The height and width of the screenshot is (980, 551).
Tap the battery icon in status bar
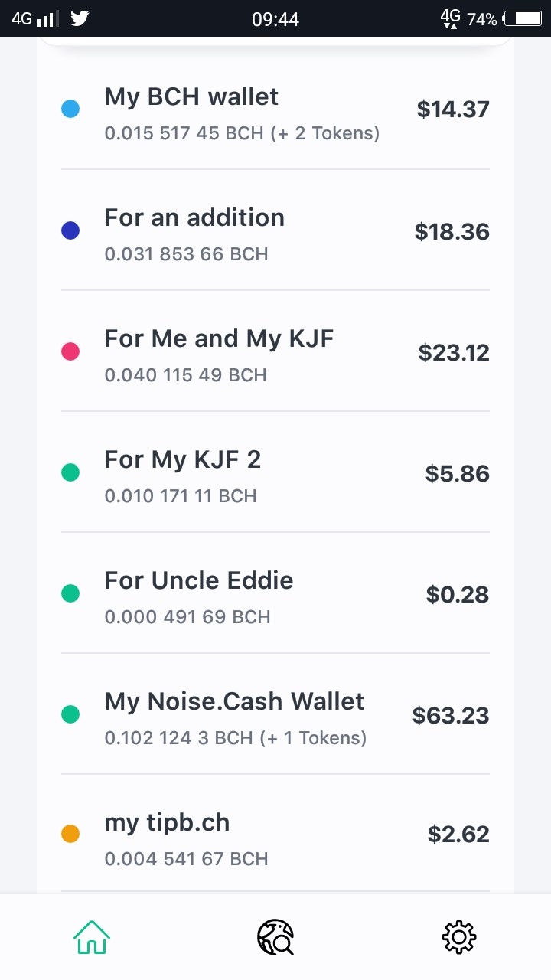click(522, 19)
